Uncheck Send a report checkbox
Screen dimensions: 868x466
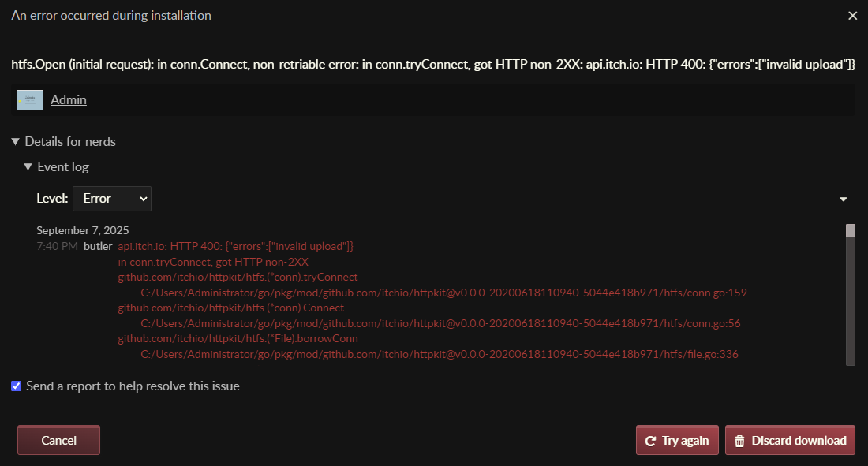coord(17,386)
